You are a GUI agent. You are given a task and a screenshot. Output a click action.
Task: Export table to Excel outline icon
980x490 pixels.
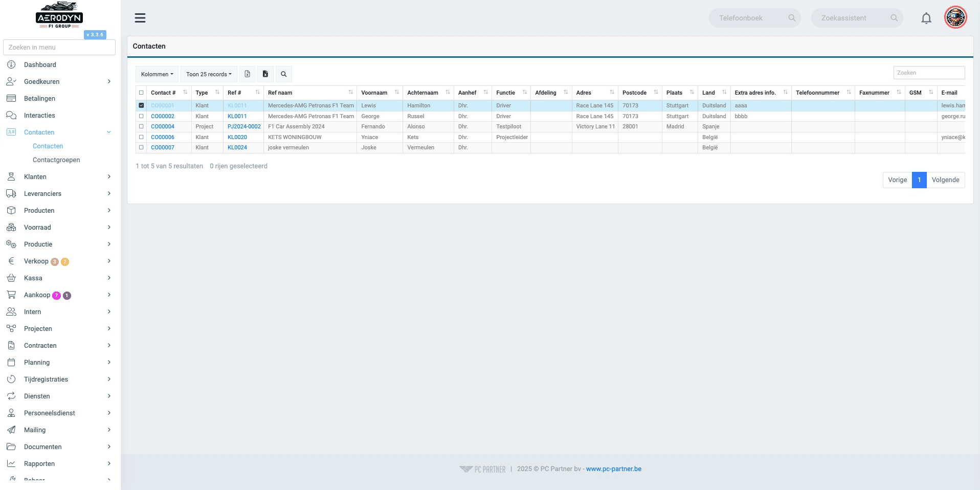click(x=247, y=74)
